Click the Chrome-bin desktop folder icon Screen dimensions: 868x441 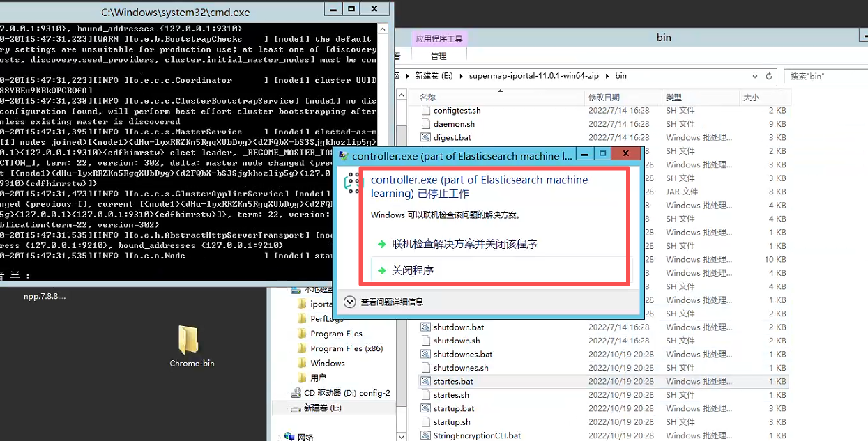(x=188, y=341)
